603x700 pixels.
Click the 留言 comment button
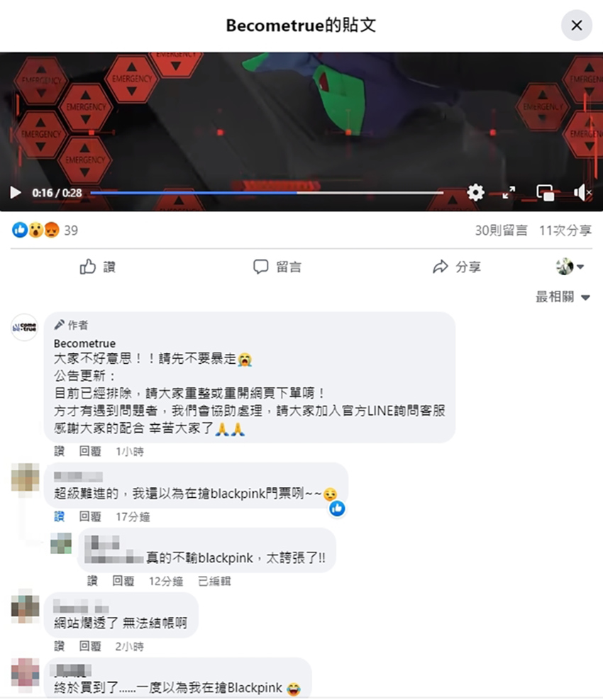pyautogui.click(x=277, y=267)
